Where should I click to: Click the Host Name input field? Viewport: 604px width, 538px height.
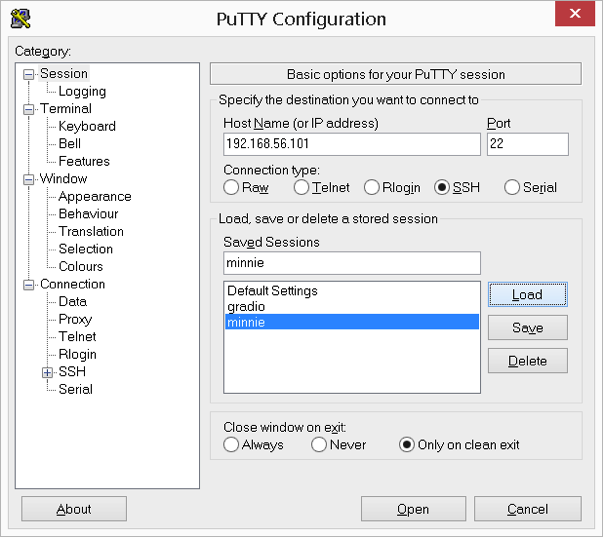352,144
